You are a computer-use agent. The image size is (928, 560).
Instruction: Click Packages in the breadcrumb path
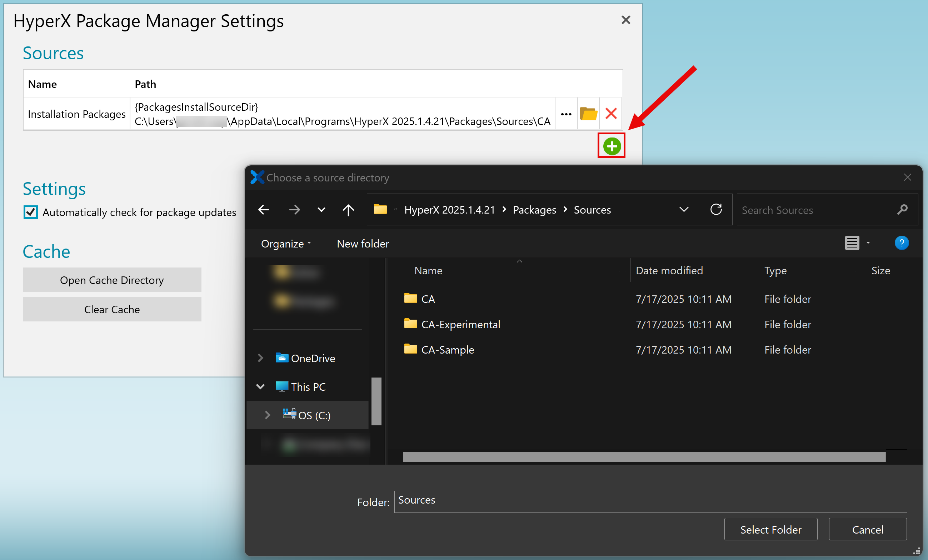click(534, 210)
